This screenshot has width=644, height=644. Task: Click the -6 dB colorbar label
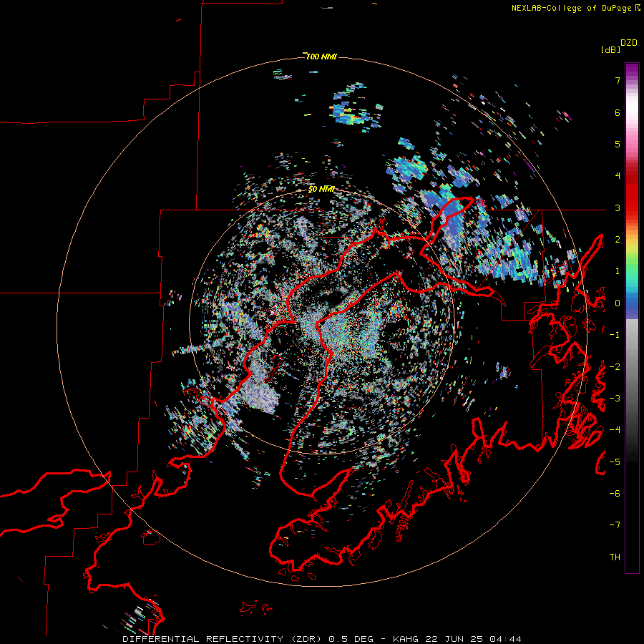pyautogui.click(x=615, y=493)
